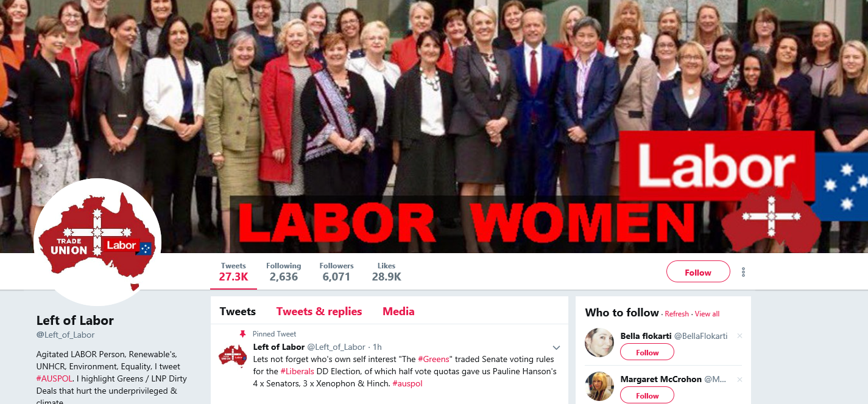868x404 pixels.
Task: Open the three-dot more options menu
Action: (x=743, y=272)
